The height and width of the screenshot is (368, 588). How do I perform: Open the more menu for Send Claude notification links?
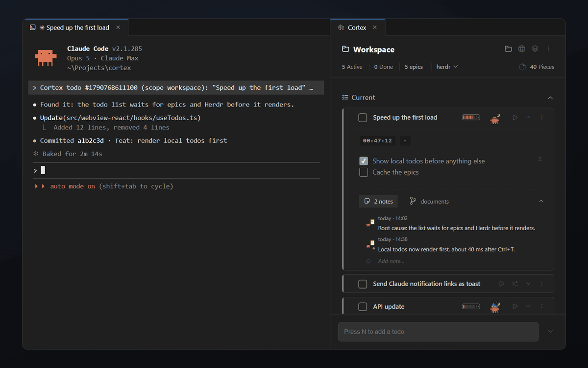tap(542, 284)
